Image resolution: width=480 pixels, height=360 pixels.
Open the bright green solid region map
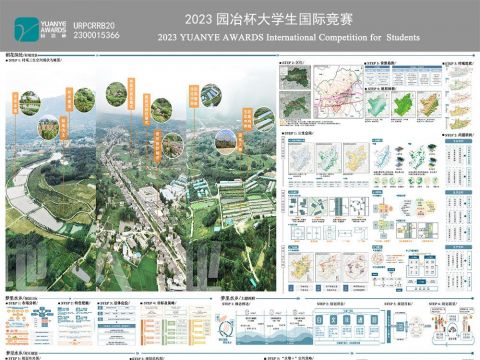point(403,104)
